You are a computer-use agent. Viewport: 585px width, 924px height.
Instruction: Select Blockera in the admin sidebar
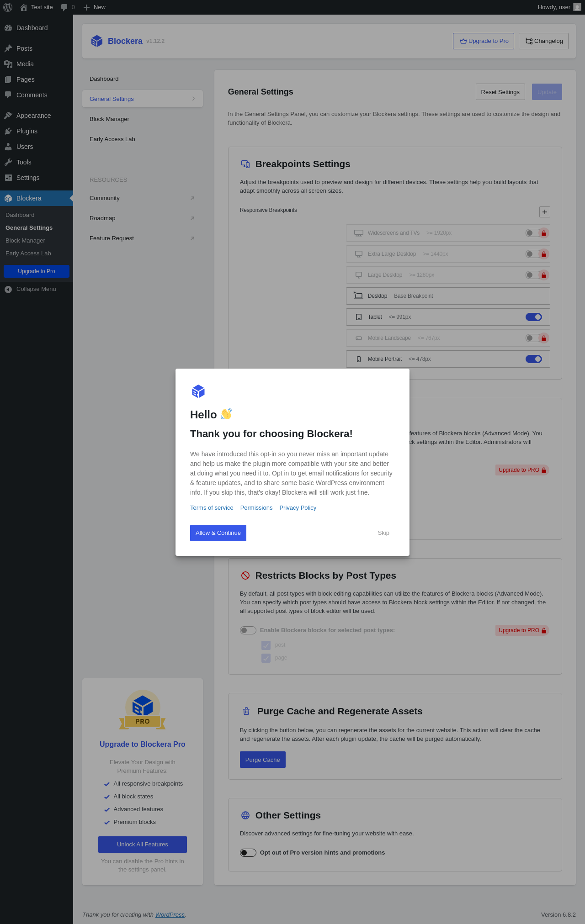click(x=37, y=198)
